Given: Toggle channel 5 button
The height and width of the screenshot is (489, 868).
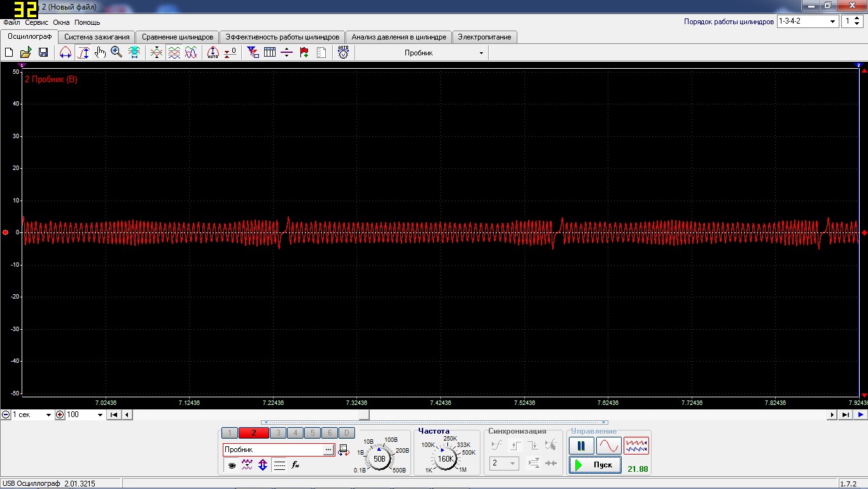Looking at the screenshot, I should tap(312, 433).
